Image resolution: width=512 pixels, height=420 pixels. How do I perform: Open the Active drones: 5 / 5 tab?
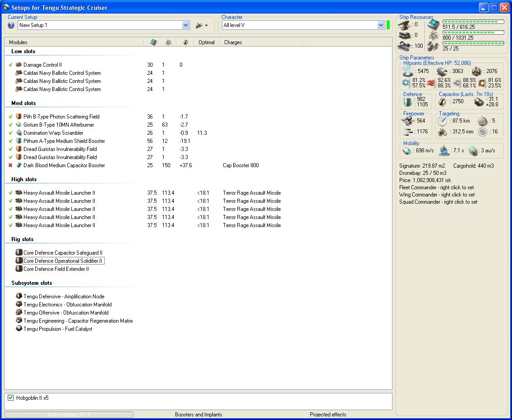point(69,415)
